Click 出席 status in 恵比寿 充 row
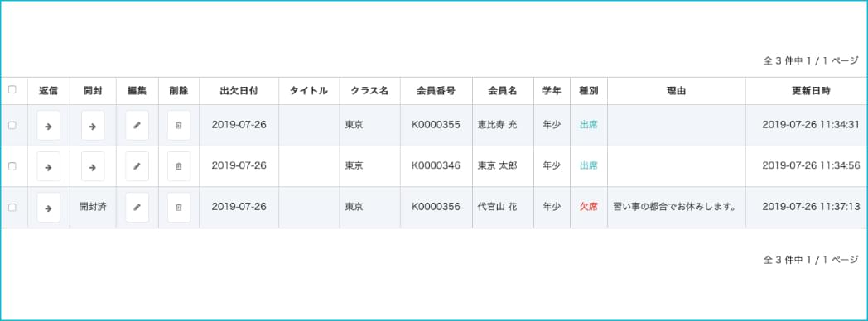This screenshot has width=868, height=321. (588, 125)
